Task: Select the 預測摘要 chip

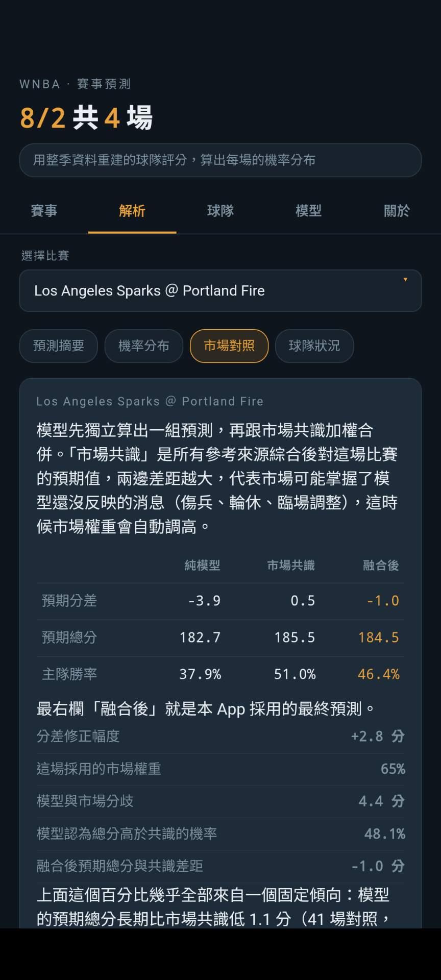Action: 59,346
